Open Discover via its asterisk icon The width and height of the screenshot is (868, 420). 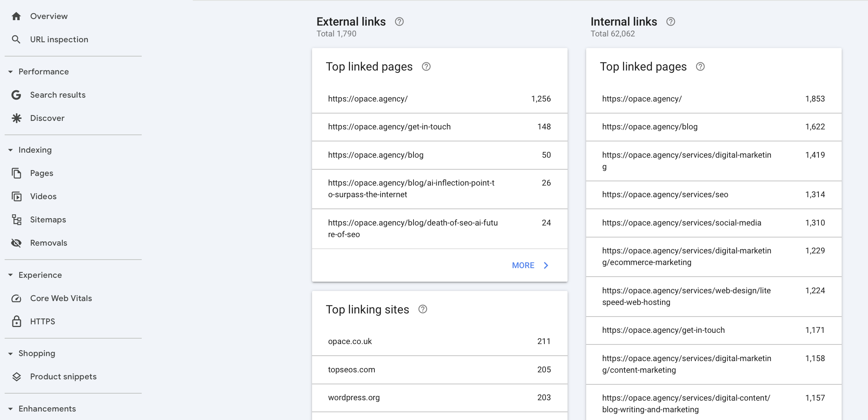coord(16,118)
